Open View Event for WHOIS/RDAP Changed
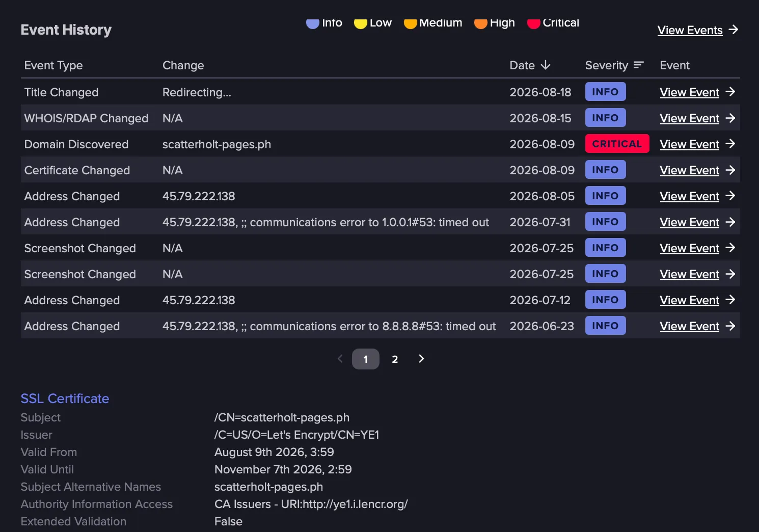 689,118
